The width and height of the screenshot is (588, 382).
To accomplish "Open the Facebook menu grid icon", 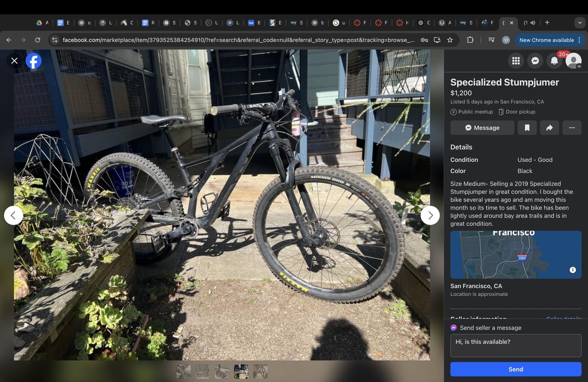I will point(516,61).
